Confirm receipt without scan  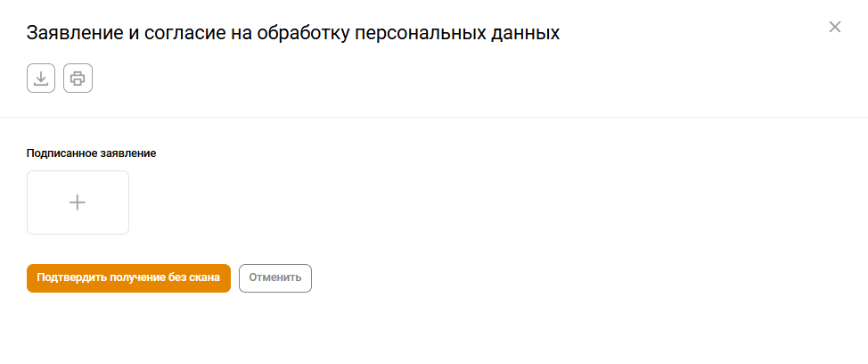click(128, 277)
